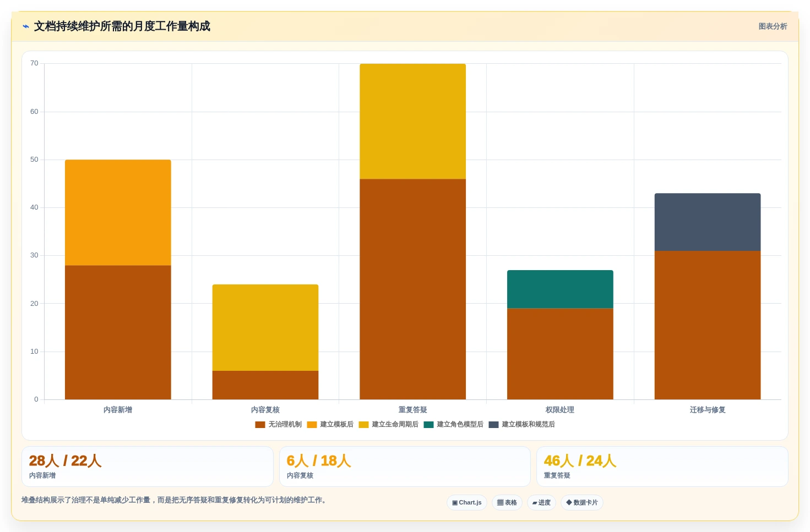Viewport: 810px width, 532px height.
Task: Click the teal 建立角色模型后 legend swatch
Action: pos(428,425)
